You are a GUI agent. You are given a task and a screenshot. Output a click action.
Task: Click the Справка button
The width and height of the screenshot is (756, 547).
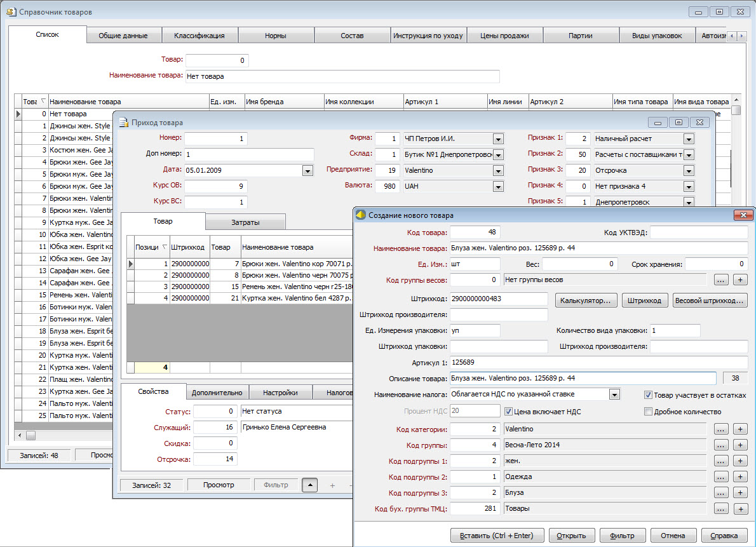click(724, 536)
